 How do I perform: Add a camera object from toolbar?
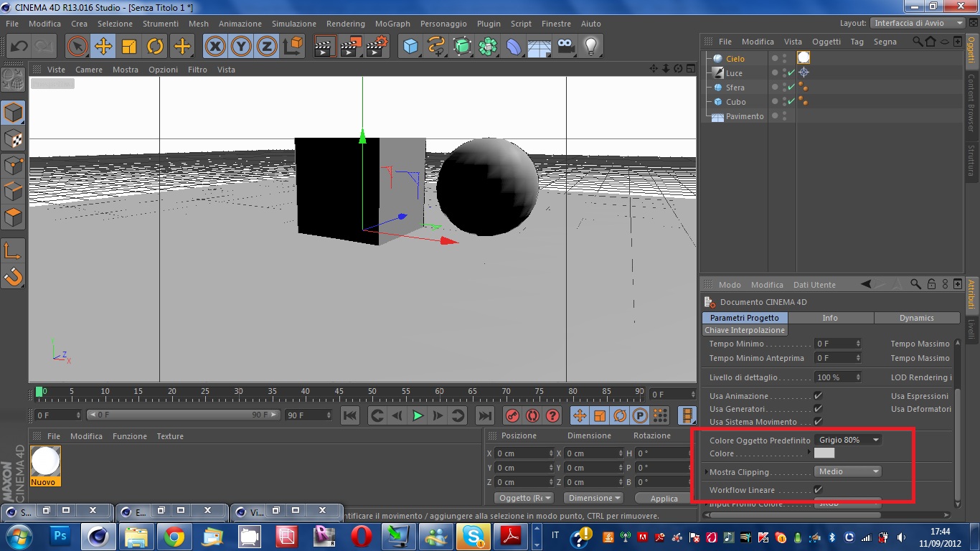565,47
